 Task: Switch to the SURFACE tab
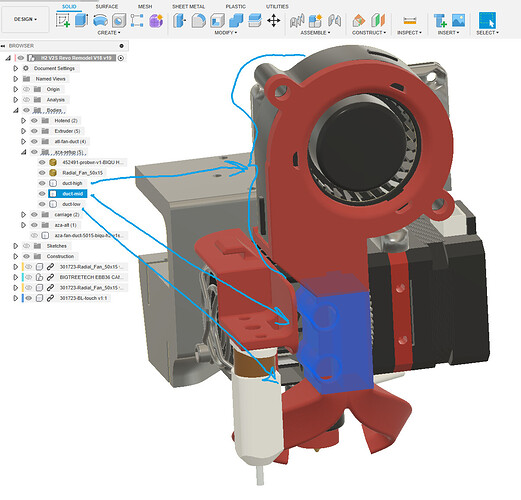point(107,7)
